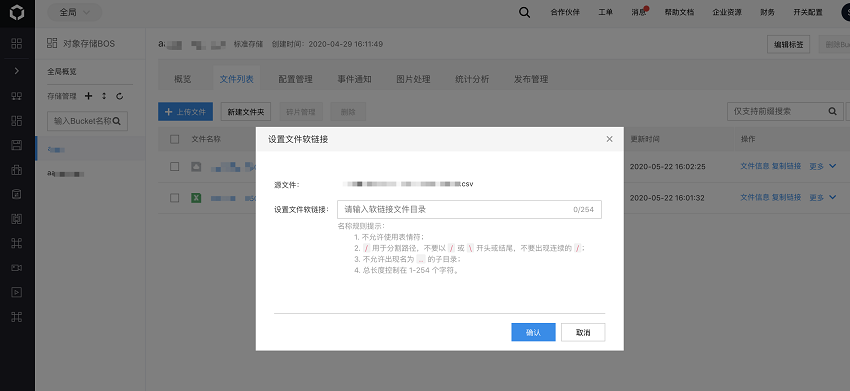Switch to the 统计分析 tab
850x391 pixels.
click(x=472, y=79)
